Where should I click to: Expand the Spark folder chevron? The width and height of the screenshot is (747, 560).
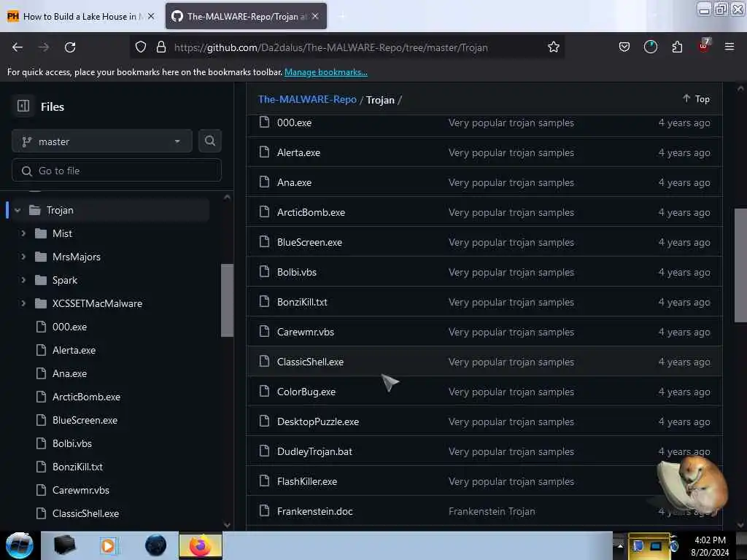click(23, 280)
